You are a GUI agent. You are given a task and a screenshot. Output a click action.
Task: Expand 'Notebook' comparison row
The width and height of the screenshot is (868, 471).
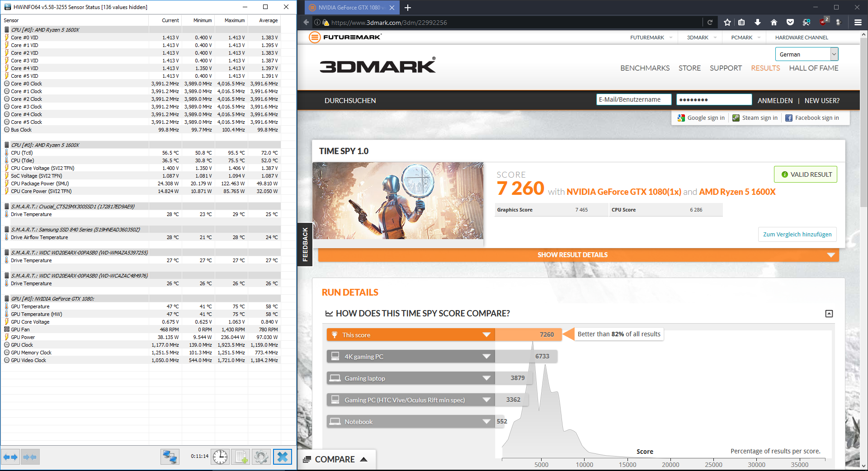pyautogui.click(x=486, y=422)
